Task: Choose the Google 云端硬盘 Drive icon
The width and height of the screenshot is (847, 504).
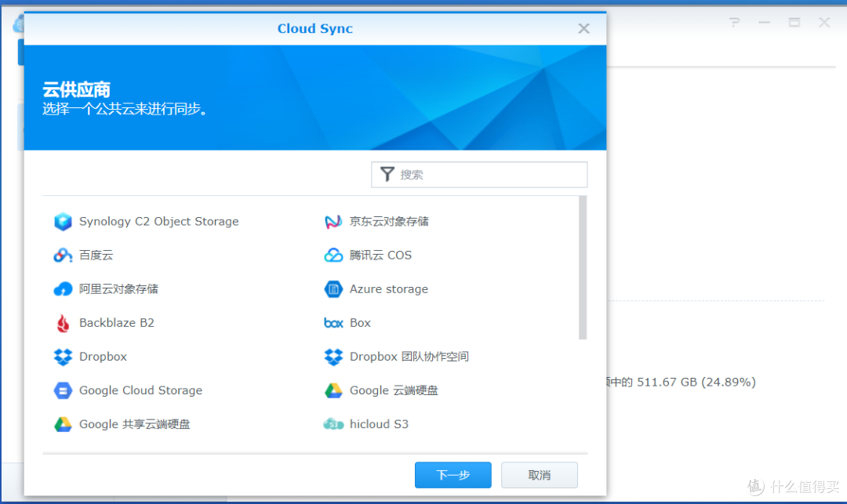Action: click(x=333, y=390)
